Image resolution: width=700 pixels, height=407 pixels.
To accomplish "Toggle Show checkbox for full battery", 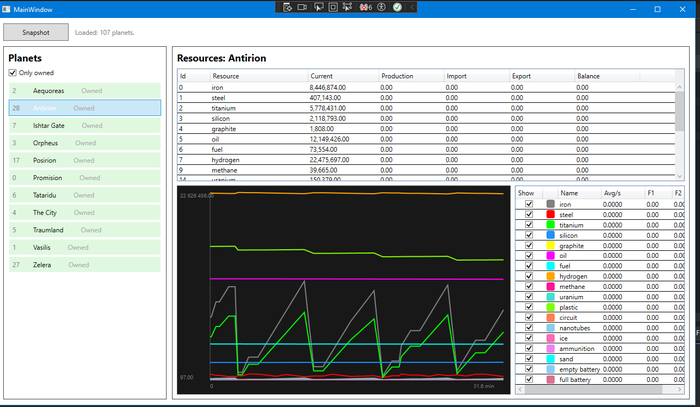I will [529, 379].
